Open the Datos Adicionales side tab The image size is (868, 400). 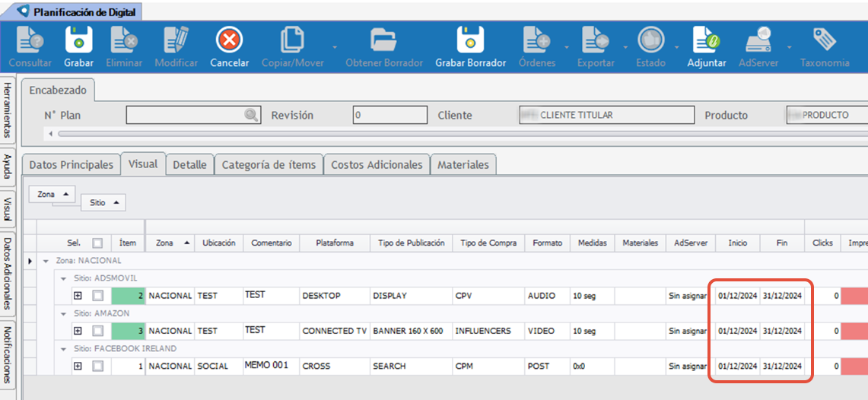pyautogui.click(x=8, y=273)
